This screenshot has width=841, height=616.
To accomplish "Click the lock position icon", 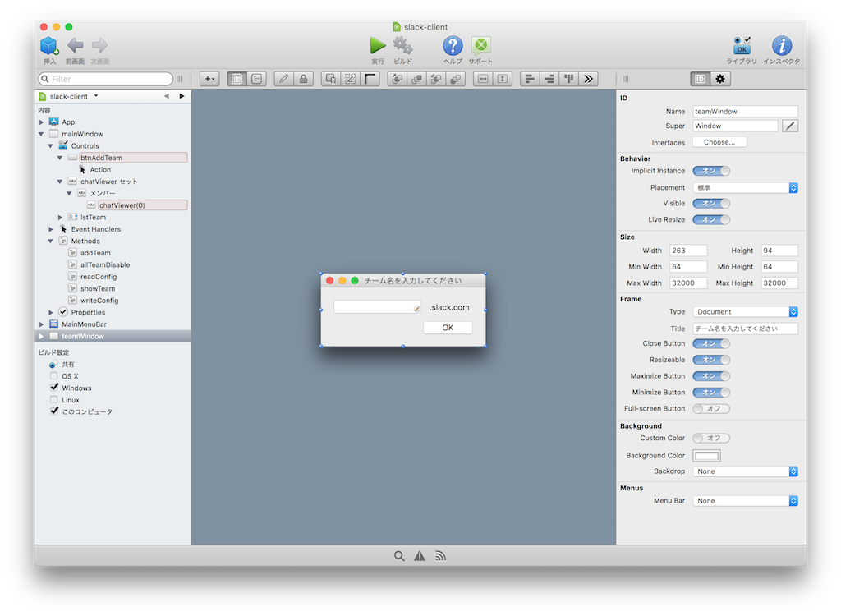I will (303, 79).
